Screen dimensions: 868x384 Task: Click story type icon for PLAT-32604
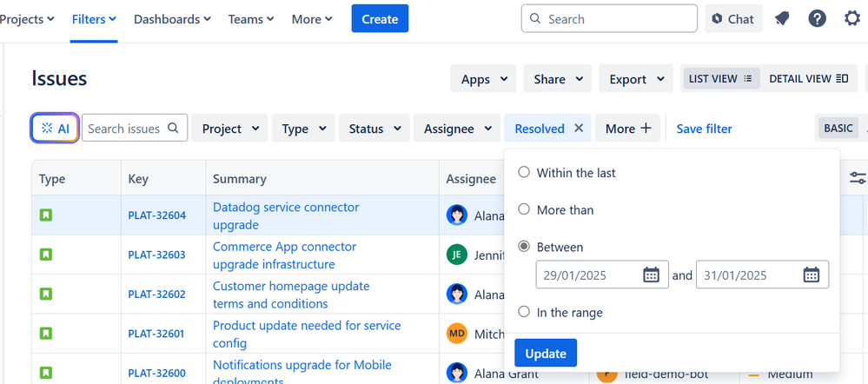click(x=46, y=215)
